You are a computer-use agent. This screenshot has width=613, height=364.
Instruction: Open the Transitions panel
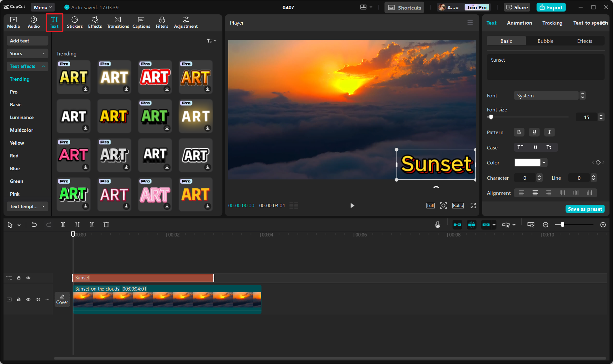click(118, 22)
